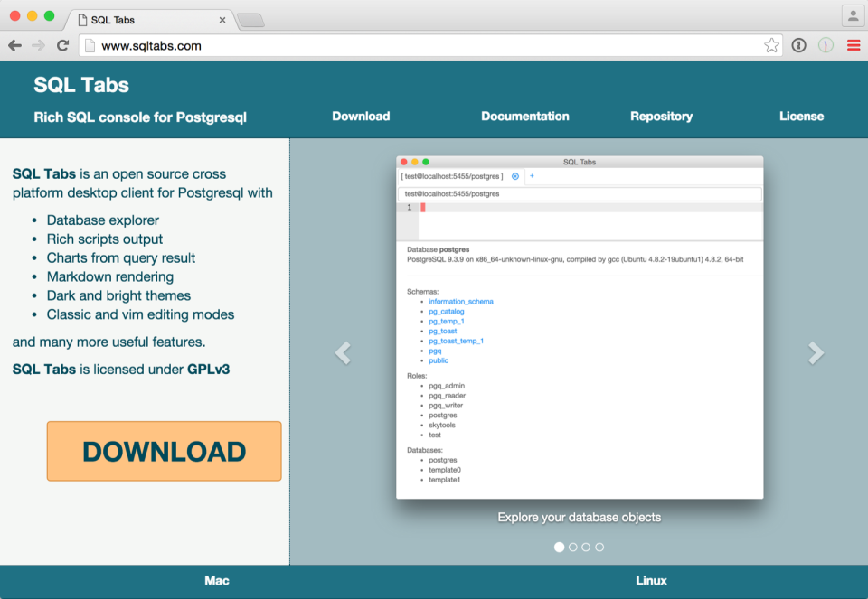
Task: Click the browser profile icon
Action: (x=851, y=15)
